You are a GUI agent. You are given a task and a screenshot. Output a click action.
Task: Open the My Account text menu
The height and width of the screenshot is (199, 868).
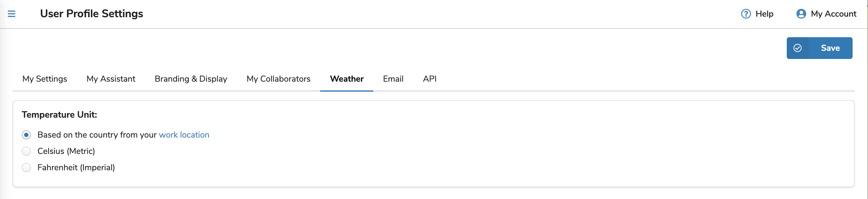pyautogui.click(x=833, y=14)
